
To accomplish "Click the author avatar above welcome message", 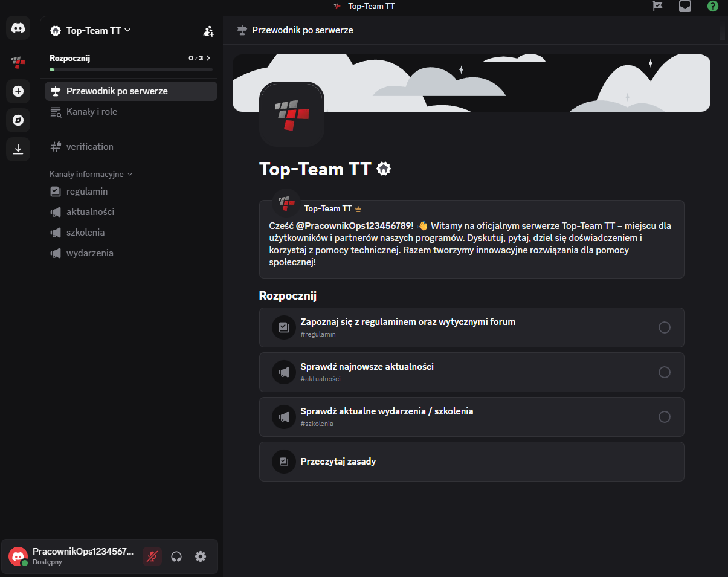I will (x=286, y=204).
